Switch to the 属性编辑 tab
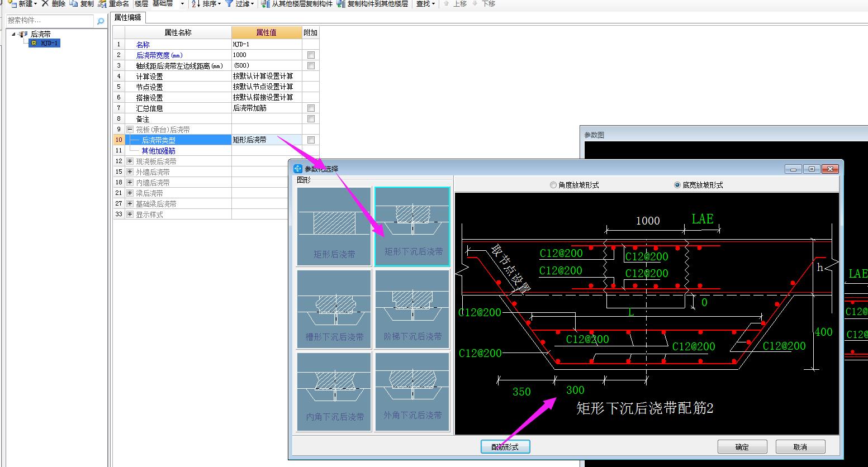 pos(128,18)
